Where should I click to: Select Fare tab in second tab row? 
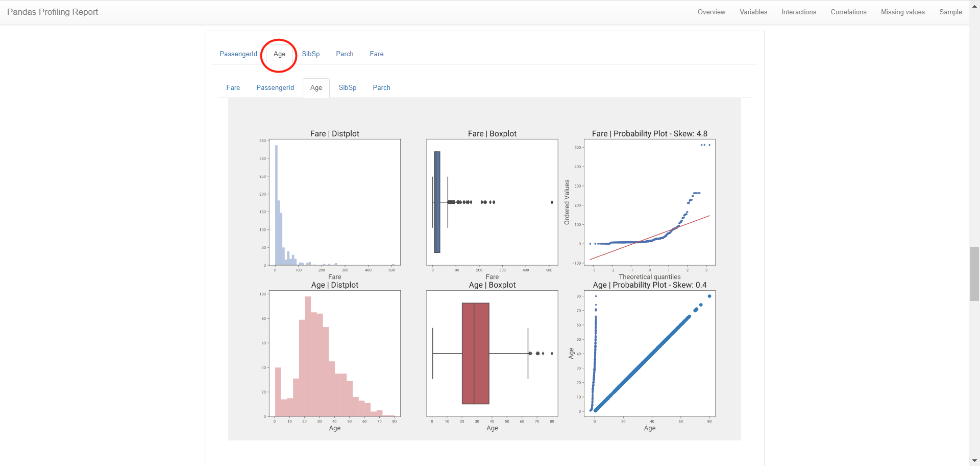click(233, 87)
